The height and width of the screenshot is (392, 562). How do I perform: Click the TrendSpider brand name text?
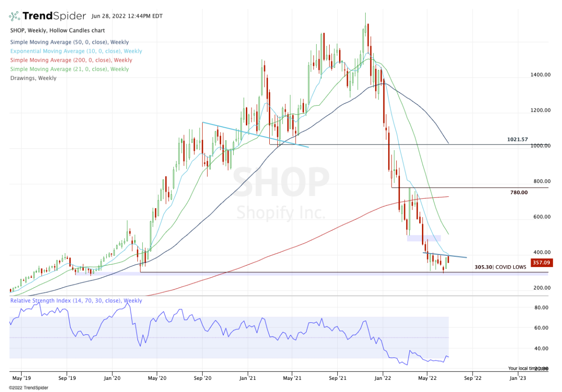[x=54, y=16]
